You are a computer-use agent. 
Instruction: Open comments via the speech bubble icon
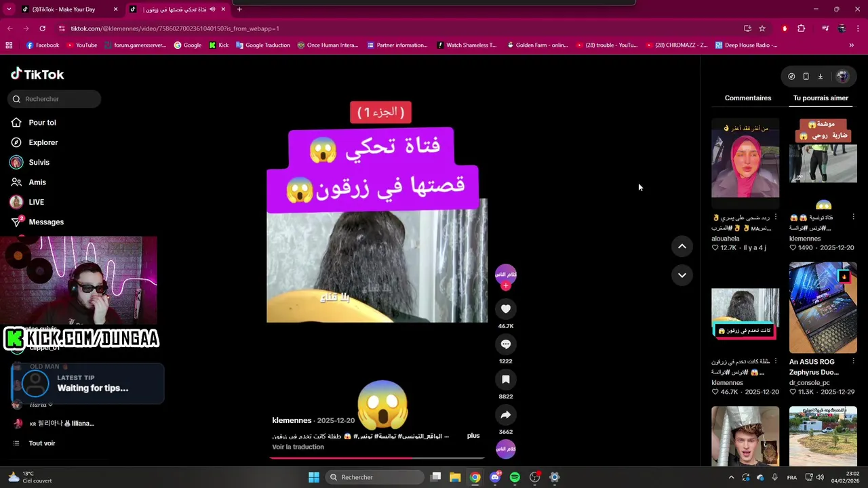pos(505,344)
